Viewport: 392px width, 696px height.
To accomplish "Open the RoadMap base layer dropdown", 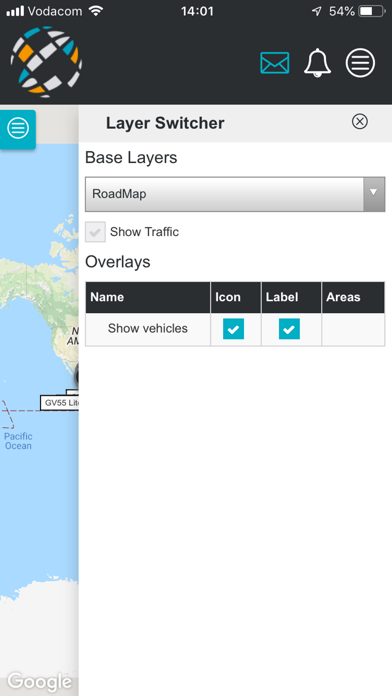I will [235, 194].
